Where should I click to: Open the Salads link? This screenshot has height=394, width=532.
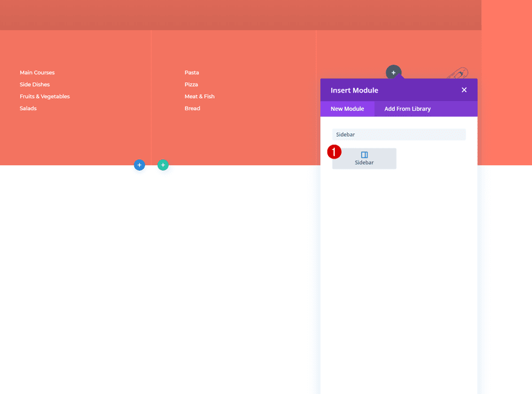[28, 108]
